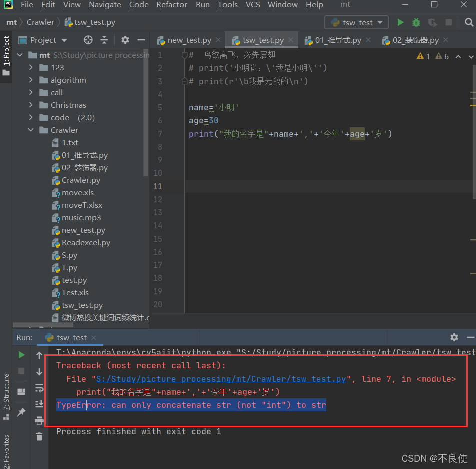Viewport: 476px width, 469px height.
Task: Click Run with Coverage shield icon
Action: [x=432, y=22]
